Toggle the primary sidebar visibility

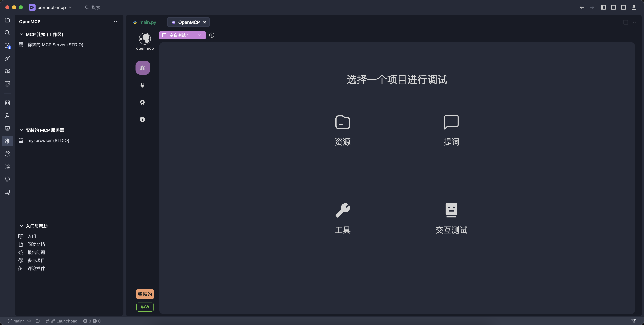pos(603,7)
